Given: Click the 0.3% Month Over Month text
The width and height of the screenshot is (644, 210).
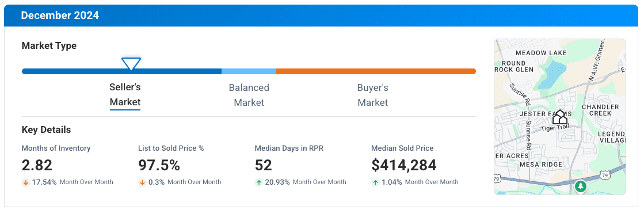Looking at the screenshot, I should (x=184, y=182).
